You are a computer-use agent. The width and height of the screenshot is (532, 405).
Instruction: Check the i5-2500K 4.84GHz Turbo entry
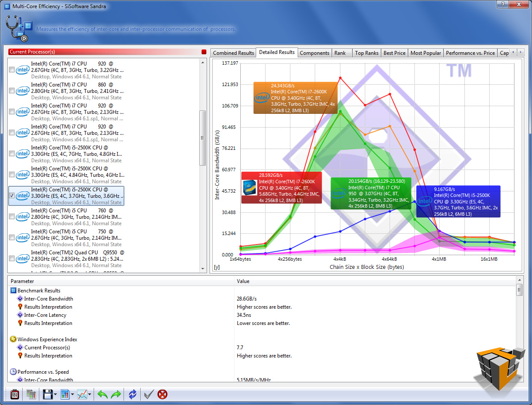point(12,175)
